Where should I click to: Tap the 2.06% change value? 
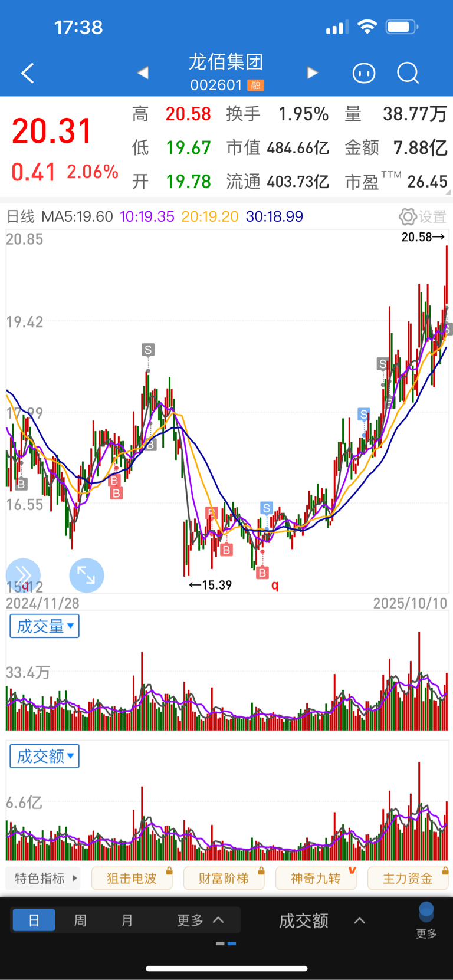(93, 172)
